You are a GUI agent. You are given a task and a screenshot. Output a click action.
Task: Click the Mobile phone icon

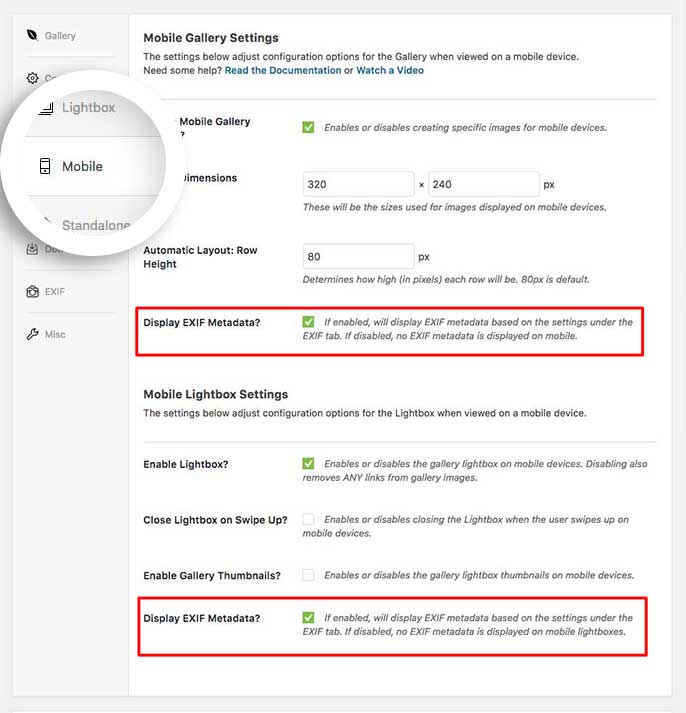tap(45, 166)
